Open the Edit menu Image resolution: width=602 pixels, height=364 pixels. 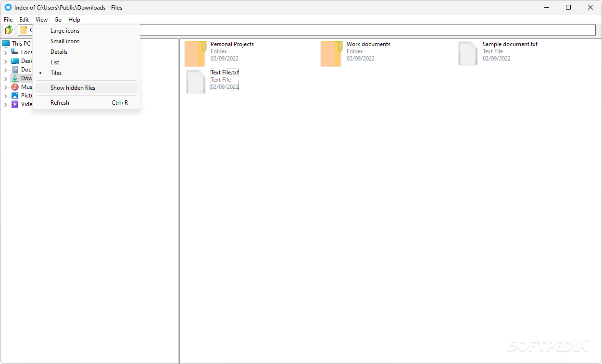click(x=24, y=20)
